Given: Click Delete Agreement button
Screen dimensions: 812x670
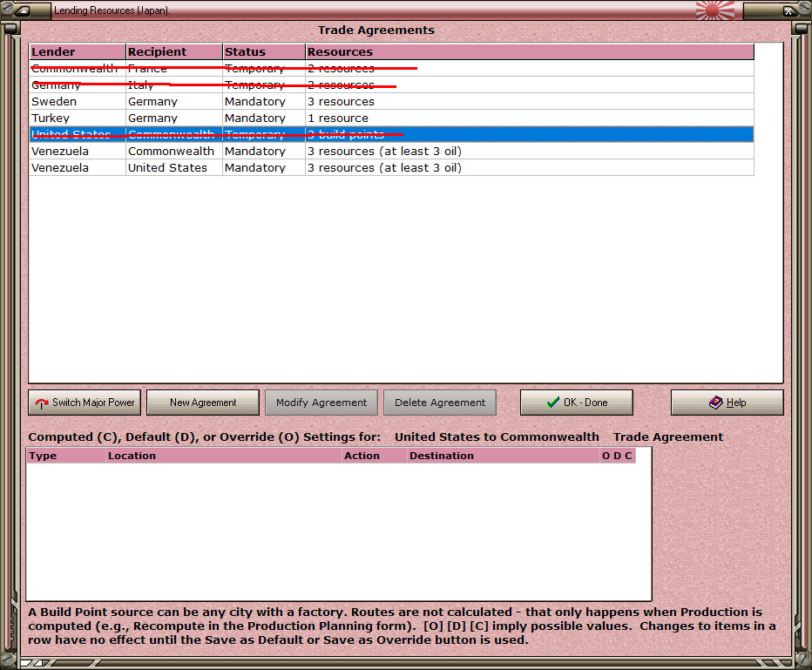Looking at the screenshot, I should [x=440, y=403].
